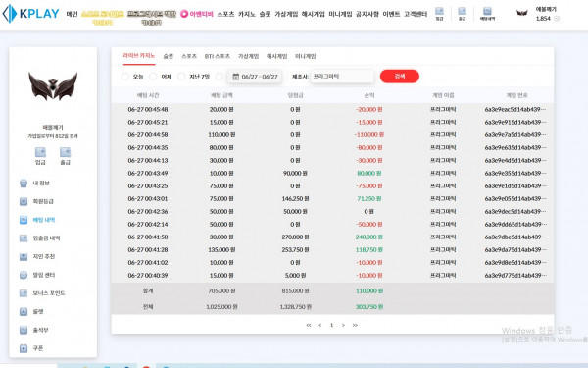This screenshot has height=368, width=588.
Task: Switch to the 라이브 카지노 tab
Action: point(139,56)
